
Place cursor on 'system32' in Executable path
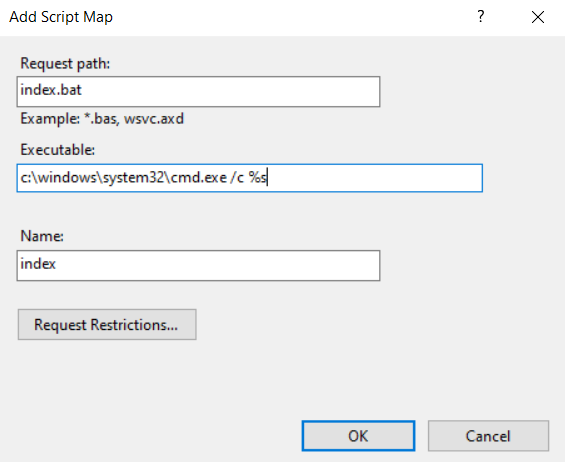[x=134, y=177]
